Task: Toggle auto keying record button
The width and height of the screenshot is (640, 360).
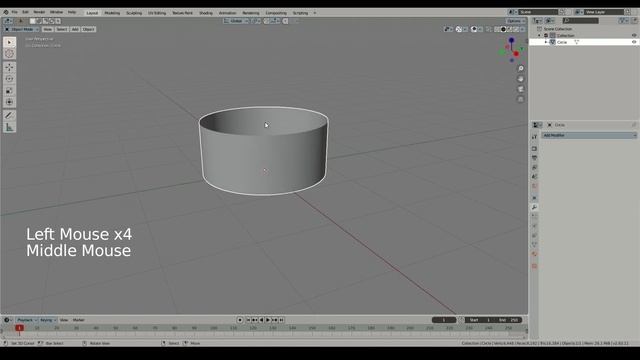Action: coord(240,320)
